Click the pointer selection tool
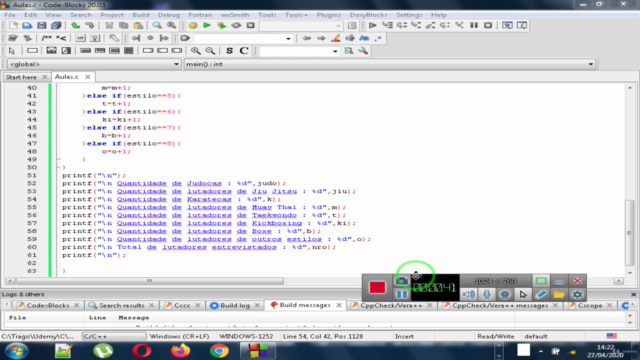640x360 pixels. 11,51
